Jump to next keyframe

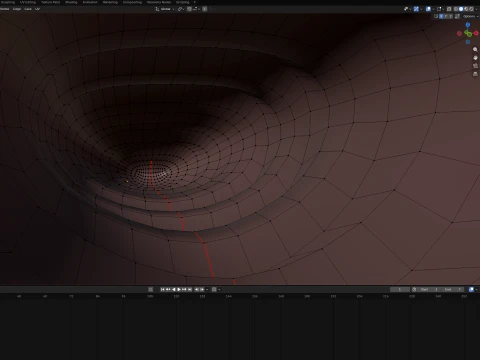click(x=184, y=289)
